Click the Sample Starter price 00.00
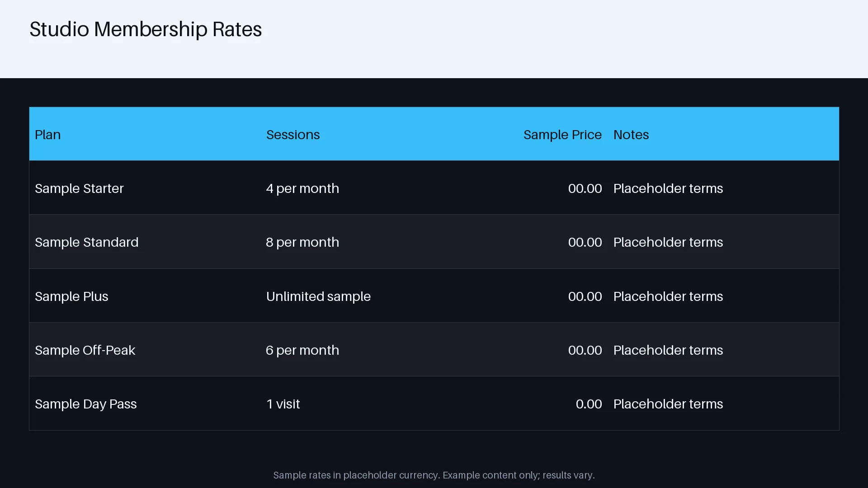This screenshot has height=488, width=868. [x=585, y=188]
